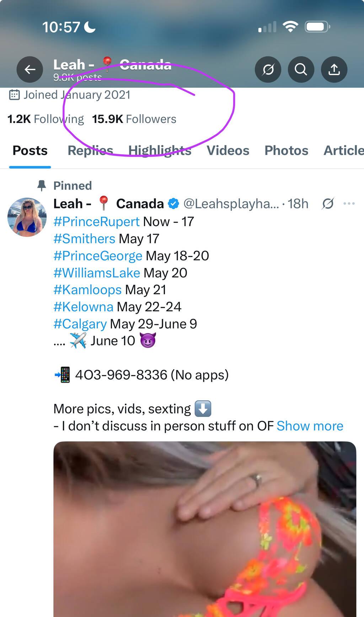Open the profile avatar thumbnail

[x=27, y=217]
